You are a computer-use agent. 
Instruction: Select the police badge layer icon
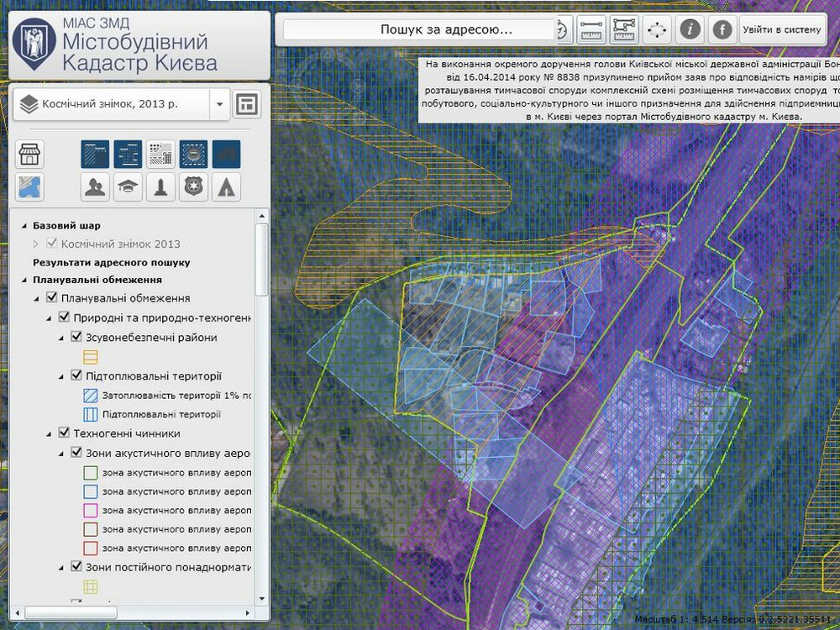point(193,186)
